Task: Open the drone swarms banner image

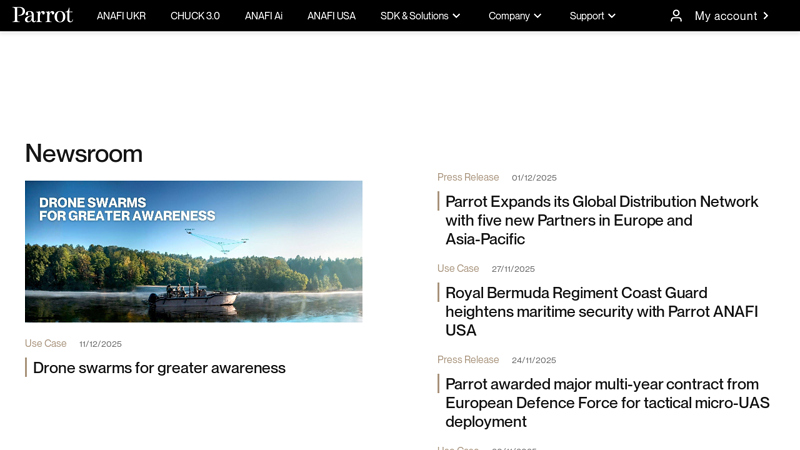Action: 194,252
